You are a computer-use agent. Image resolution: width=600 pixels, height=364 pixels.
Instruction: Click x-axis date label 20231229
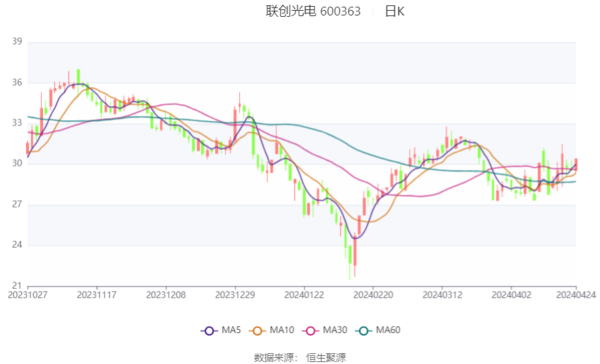(235, 295)
